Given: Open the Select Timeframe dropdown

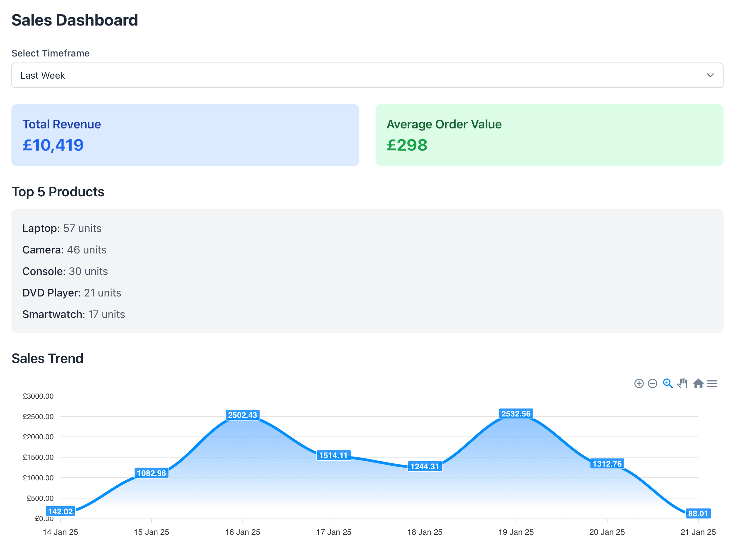Looking at the screenshot, I should click(367, 75).
